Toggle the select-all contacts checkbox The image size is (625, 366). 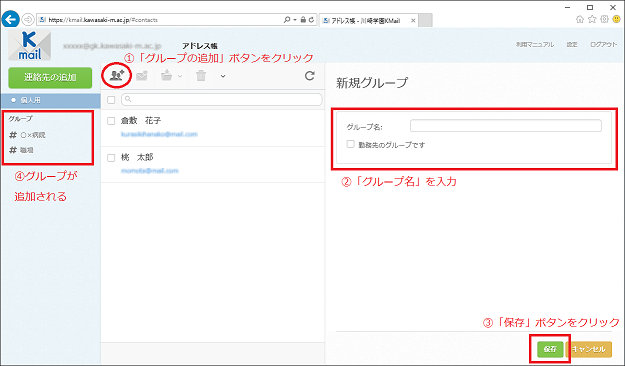coord(111,100)
